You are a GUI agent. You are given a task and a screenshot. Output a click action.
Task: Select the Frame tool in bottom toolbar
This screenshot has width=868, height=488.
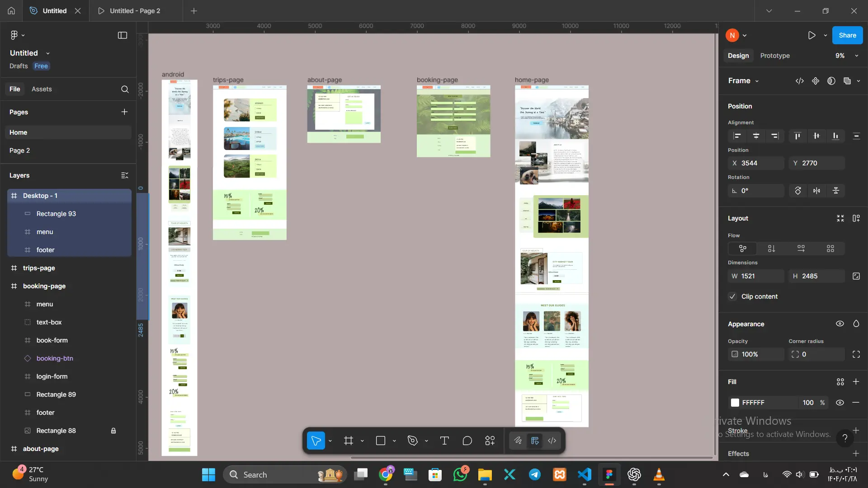348,441
